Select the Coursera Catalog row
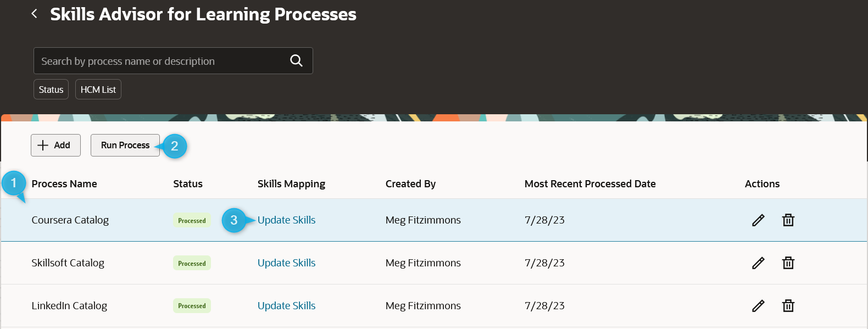The height and width of the screenshot is (329, 868). pos(434,220)
